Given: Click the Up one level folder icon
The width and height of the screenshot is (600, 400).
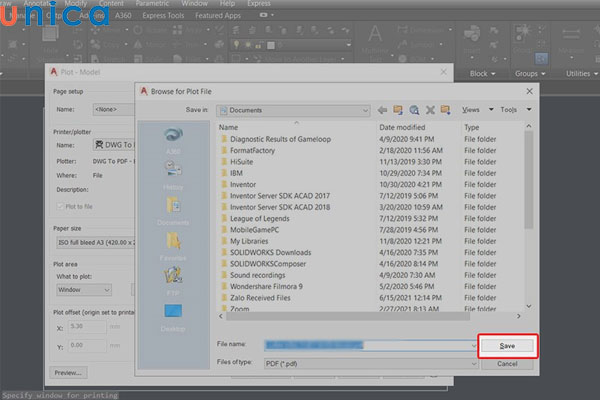Looking at the screenshot, I should click(399, 109).
